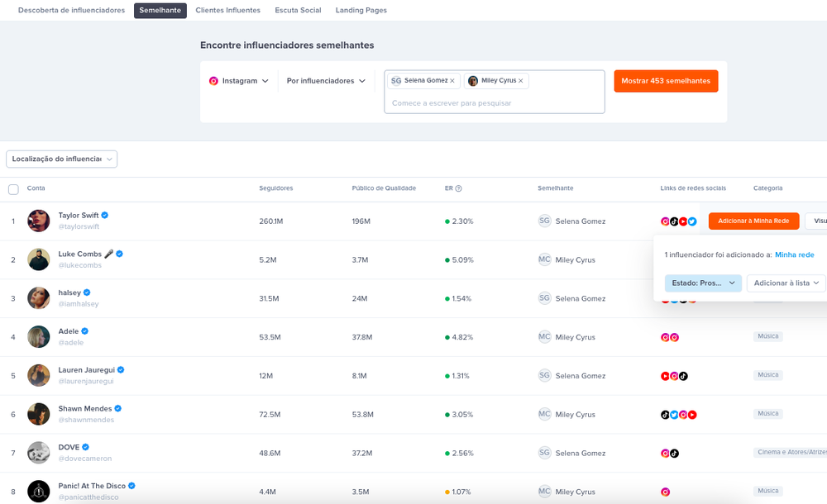
Task: Click the SG initials icon beside Taylor Swift's match
Action: pyautogui.click(x=544, y=221)
